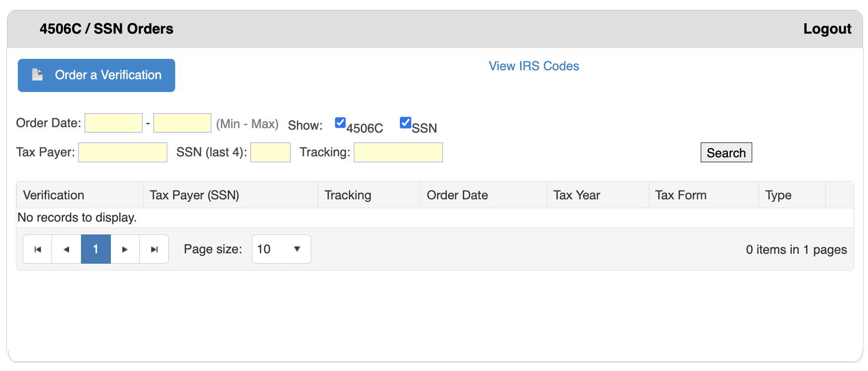Open the Page size dropdown

(281, 249)
